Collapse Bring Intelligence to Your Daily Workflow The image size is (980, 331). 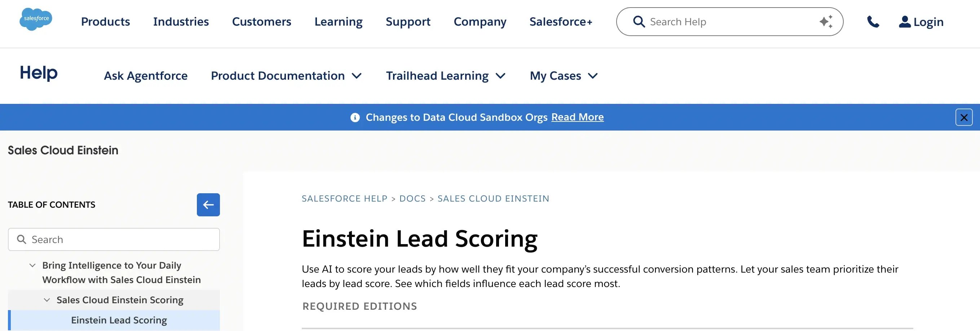(33, 266)
